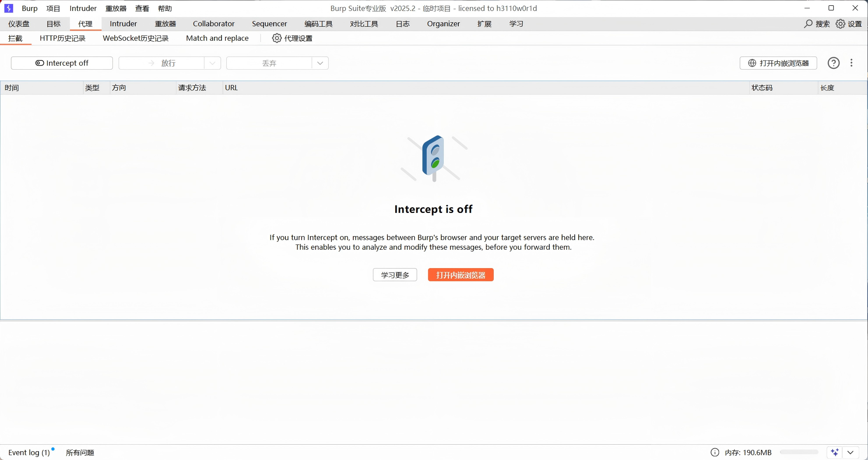
Task: Click the search magnifier icon
Action: 808,24
